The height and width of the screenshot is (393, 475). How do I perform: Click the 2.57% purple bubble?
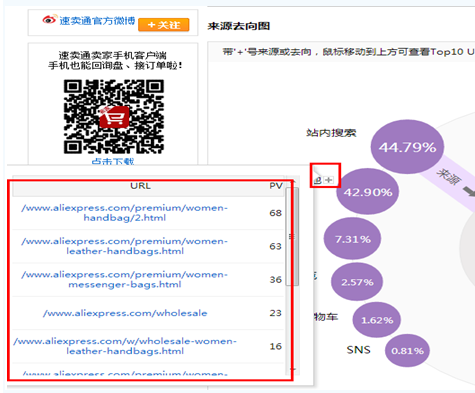click(x=357, y=282)
